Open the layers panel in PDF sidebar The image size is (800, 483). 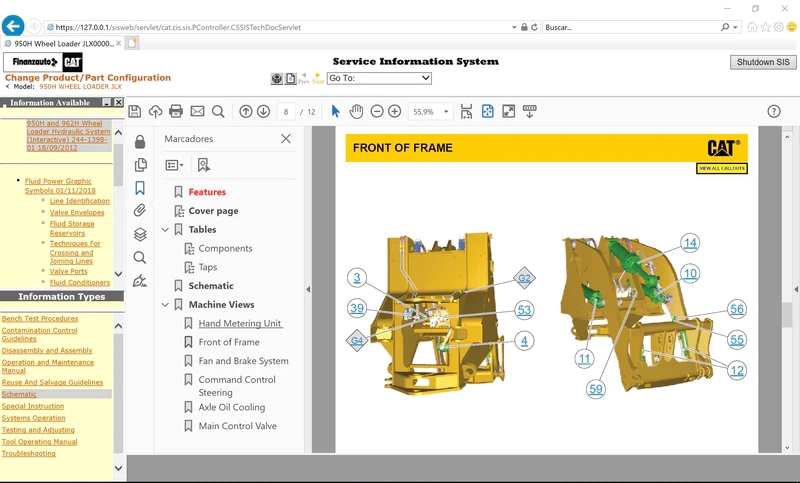click(140, 234)
